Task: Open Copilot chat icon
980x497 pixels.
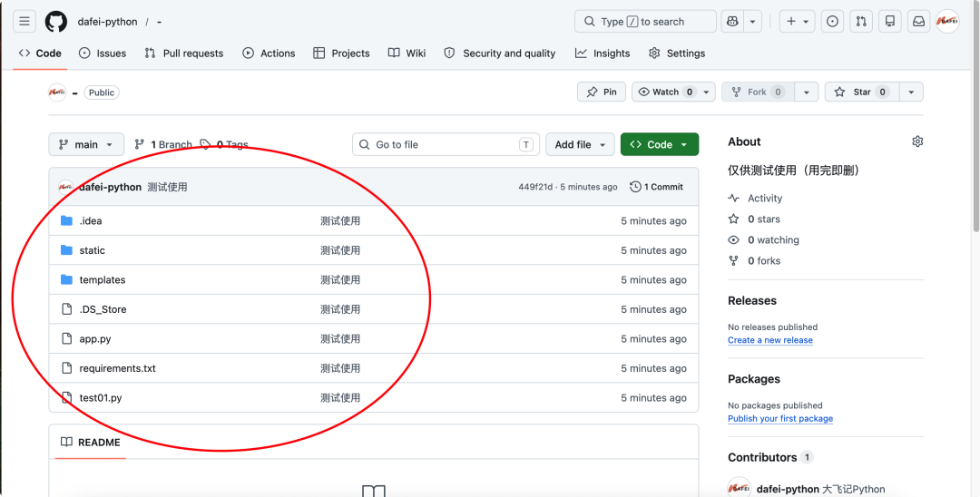Action: coord(732,21)
